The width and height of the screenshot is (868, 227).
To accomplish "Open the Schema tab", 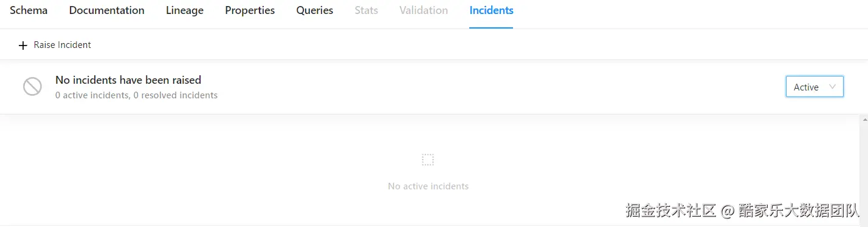I will [29, 10].
